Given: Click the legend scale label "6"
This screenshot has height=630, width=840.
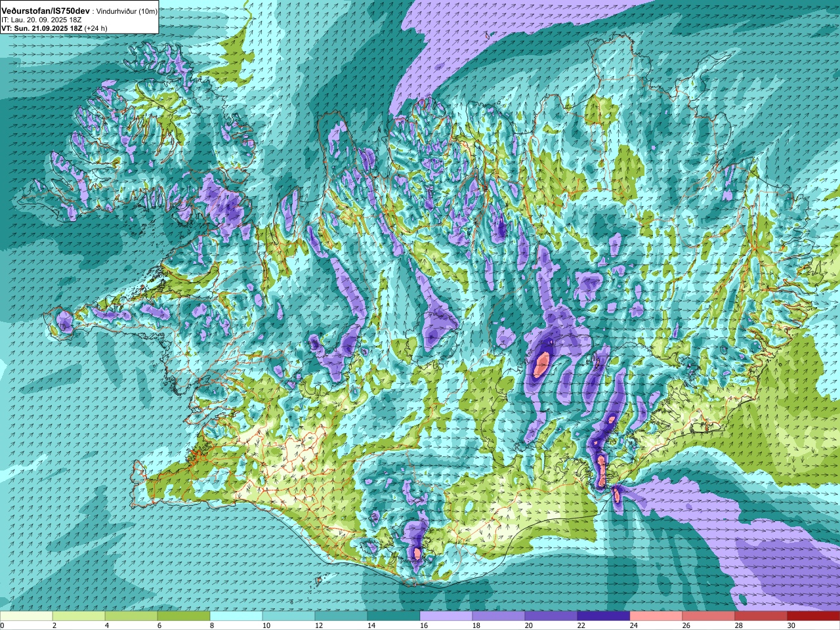Looking at the screenshot, I should [x=161, y=625].
